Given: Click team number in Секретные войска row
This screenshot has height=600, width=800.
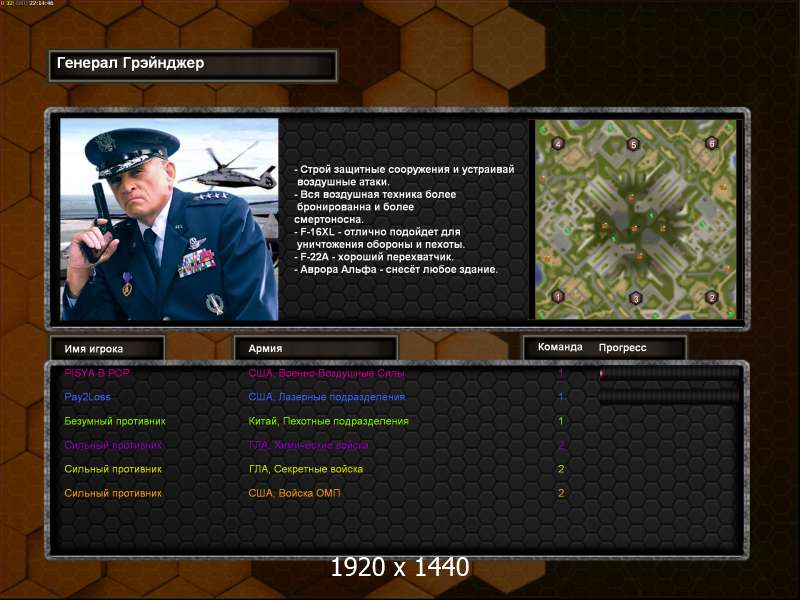Looking at the screenshot, I should tap(561, 469).
